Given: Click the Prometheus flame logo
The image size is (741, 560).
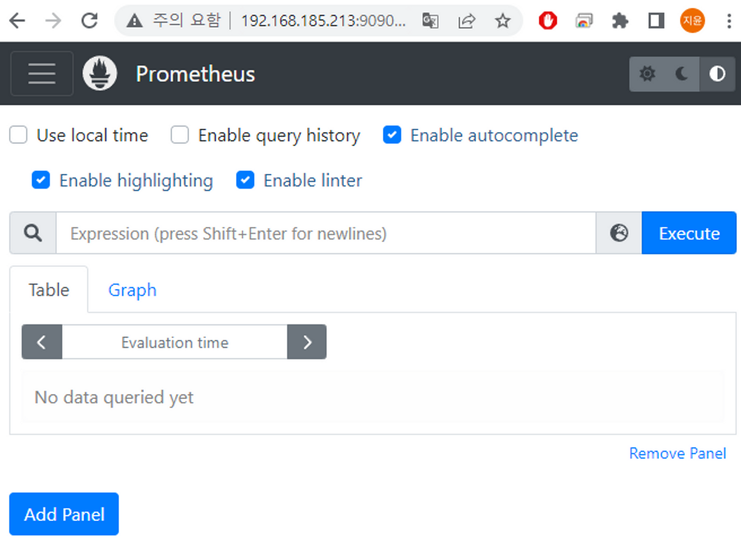Looking at the screenshot, I should tap(100, 74).
